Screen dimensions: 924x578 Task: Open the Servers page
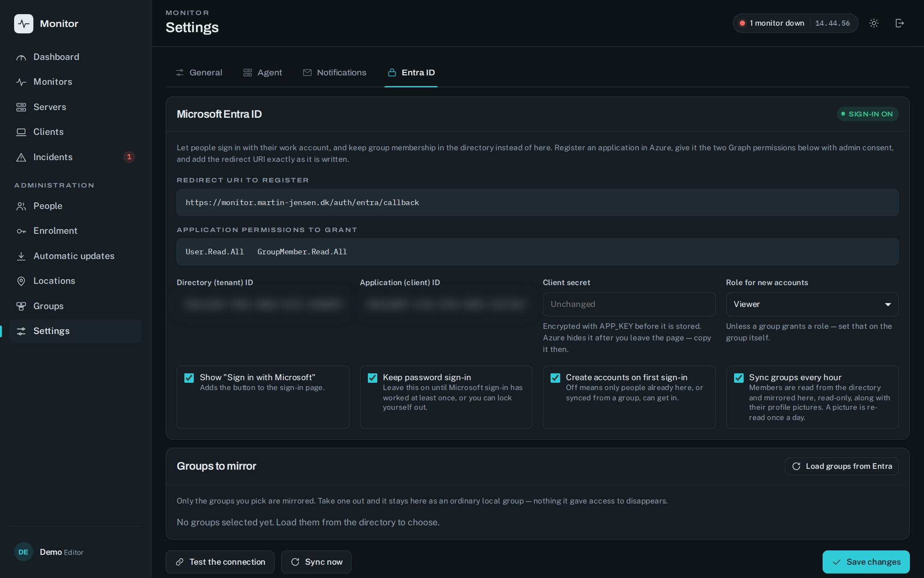tap(75, 107)
